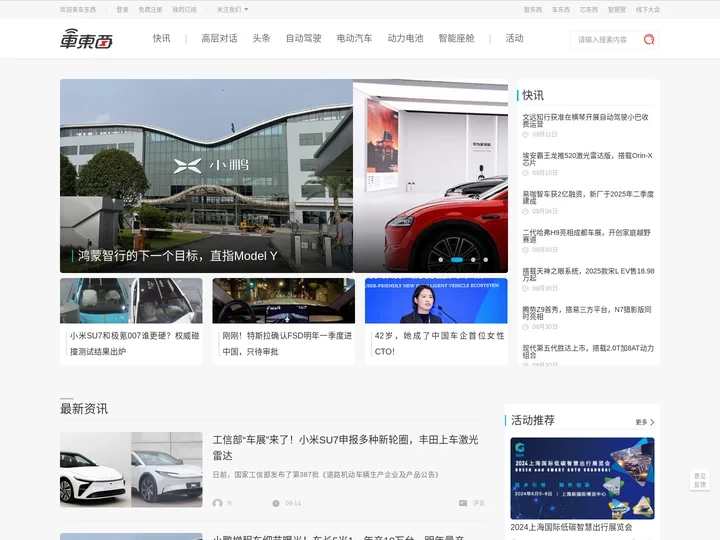Open 搭载天神之眼系统 2025款宋L EV flash
This screenshot has height=540, width=720.
pos(589,274)
